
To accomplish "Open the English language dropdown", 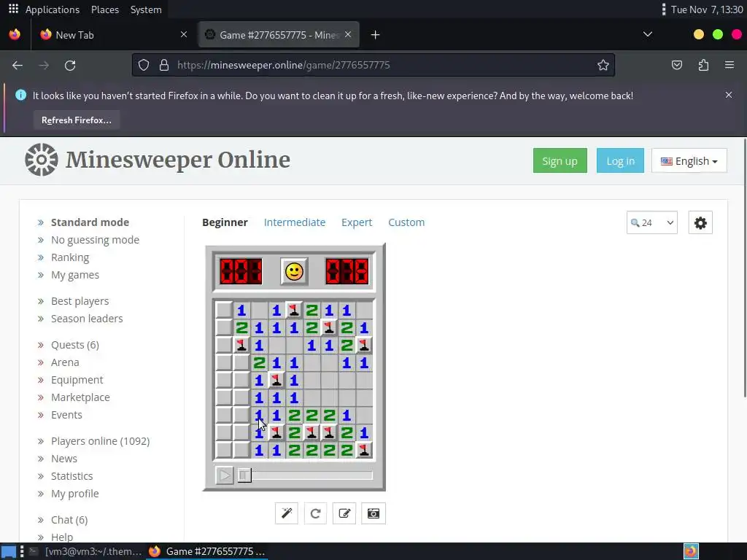I will (x=689, y=161).
